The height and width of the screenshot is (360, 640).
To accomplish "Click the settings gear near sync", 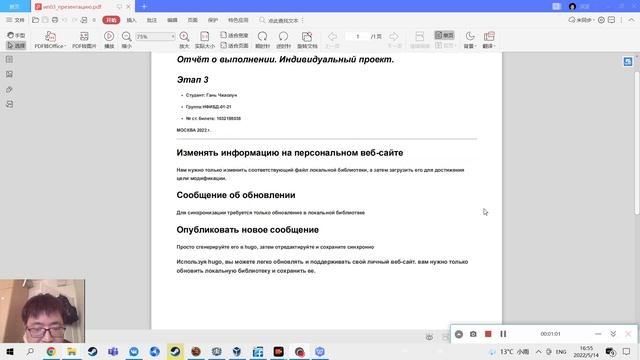I will [601, 20].
